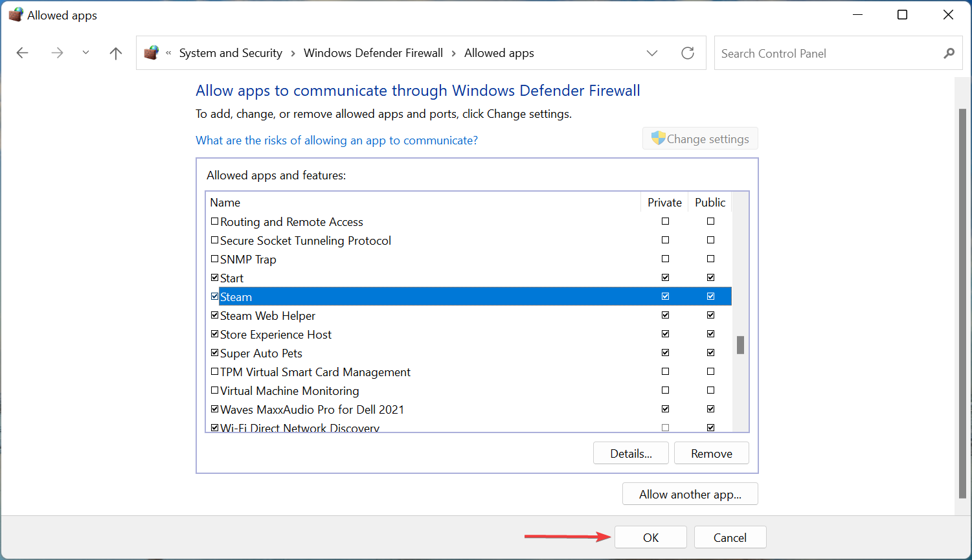Click the forward navigation arrow
Viewport: 972px width, 560px height.
click(x=57, y=53)
